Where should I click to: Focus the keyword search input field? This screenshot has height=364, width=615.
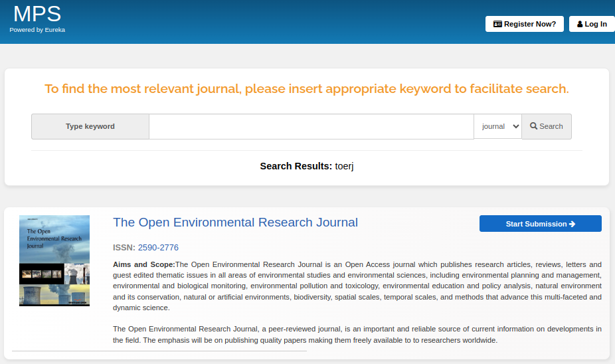(311, 126)
